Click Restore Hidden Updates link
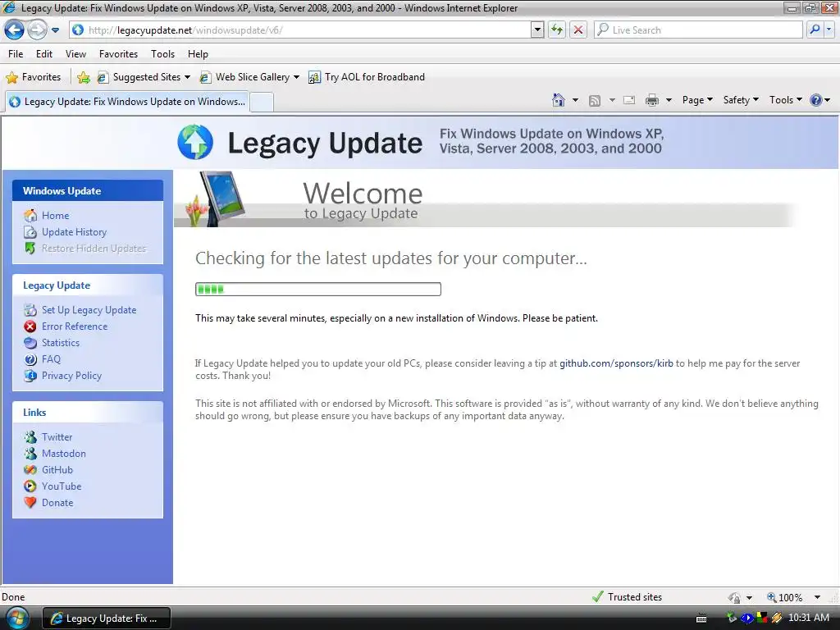Image resolution: width=840 pixels, height=630 pixels. click(94, 249)
